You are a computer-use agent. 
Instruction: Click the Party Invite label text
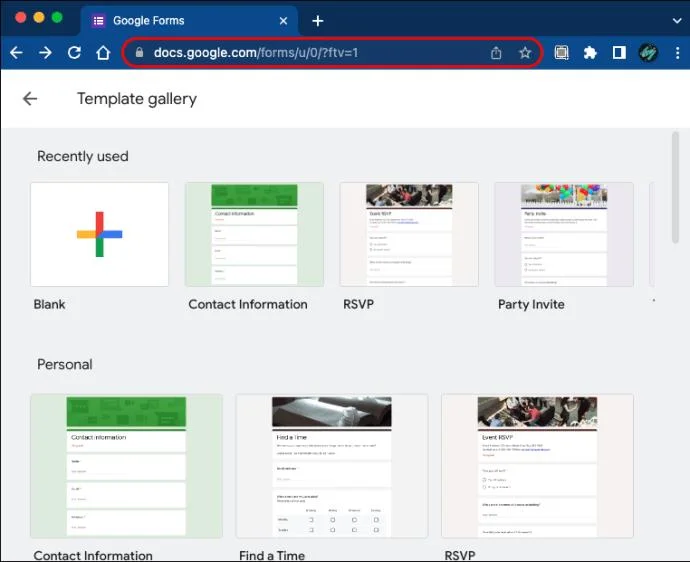coord(531,305)
